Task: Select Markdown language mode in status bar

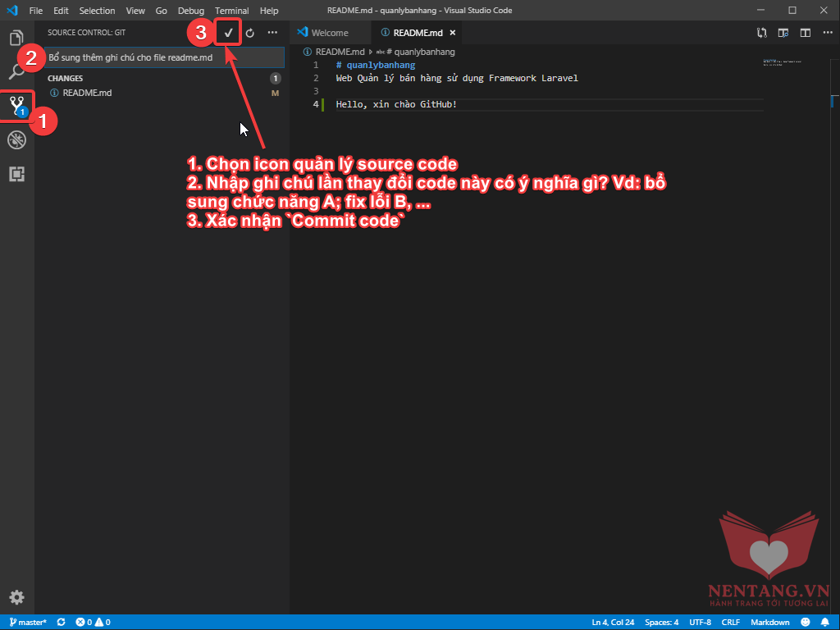Action: [x=769, y=623]
